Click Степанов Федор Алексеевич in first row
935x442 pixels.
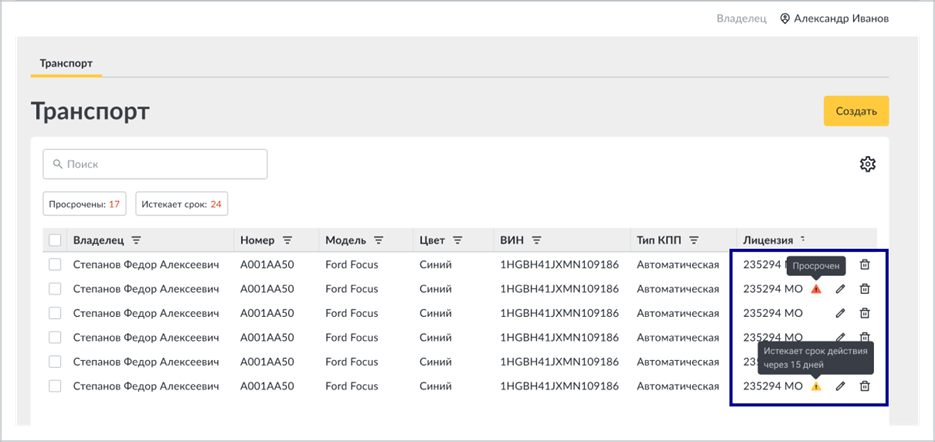click(146, 265)
